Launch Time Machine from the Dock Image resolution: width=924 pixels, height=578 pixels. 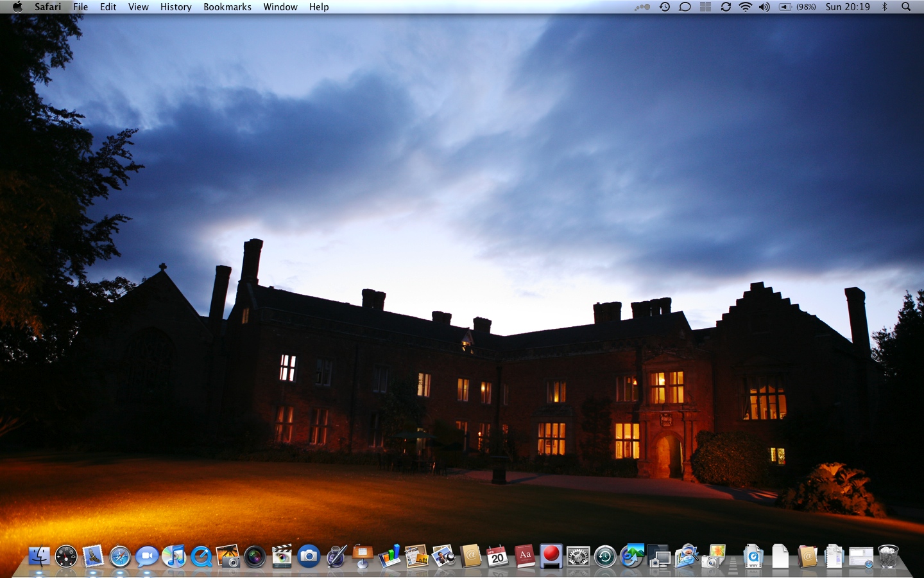pyautogui.click(x=605, y=556)
